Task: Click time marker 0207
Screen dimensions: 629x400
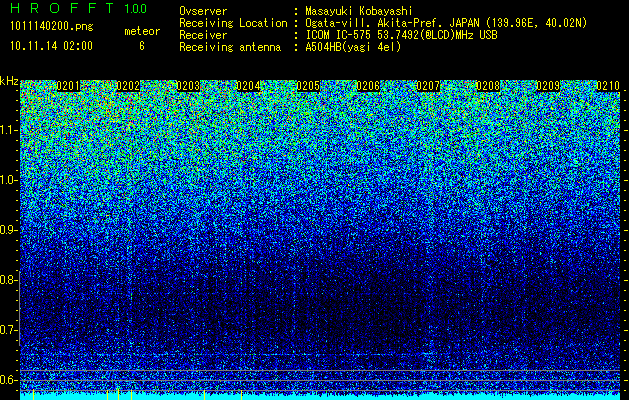Action: 428,86
